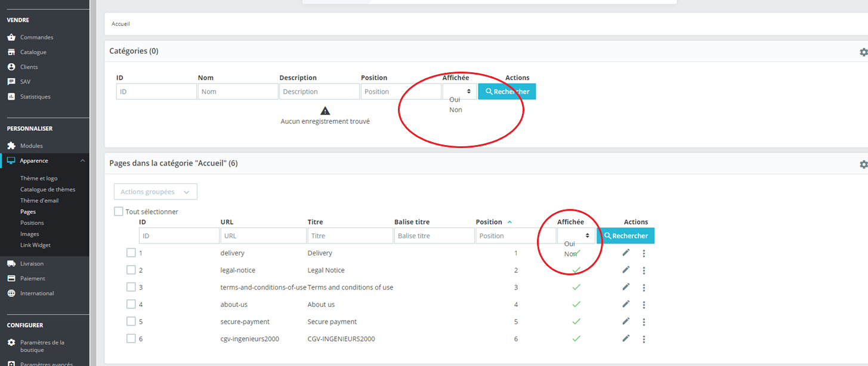Edit the delivery page pencil icon
This screenshot has width=868, height=366.
[626, 253]
